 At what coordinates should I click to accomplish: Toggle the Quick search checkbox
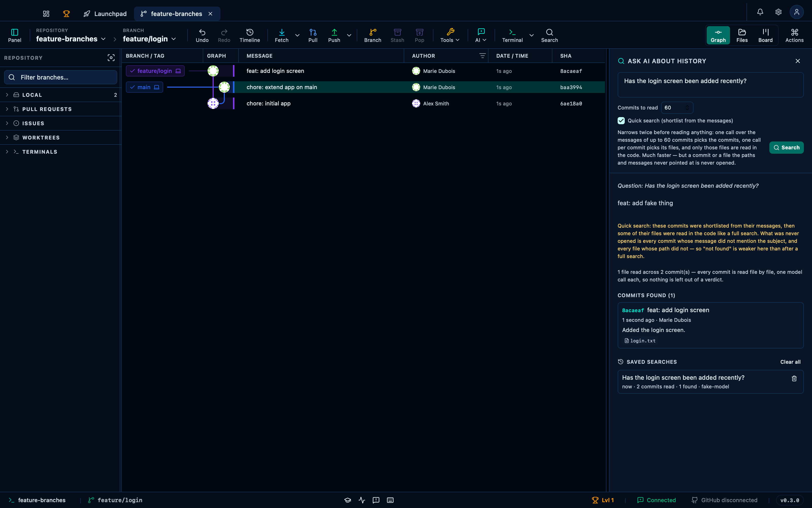coord(621,121)
